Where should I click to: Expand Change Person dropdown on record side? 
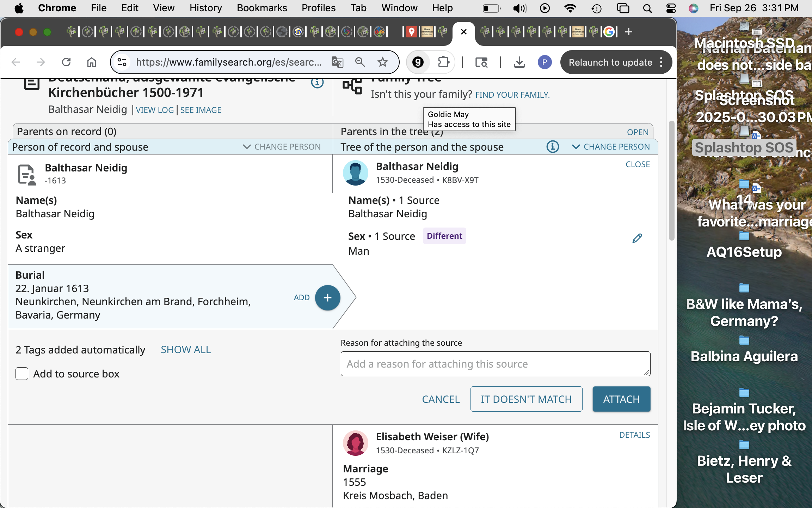pos(282,147)
